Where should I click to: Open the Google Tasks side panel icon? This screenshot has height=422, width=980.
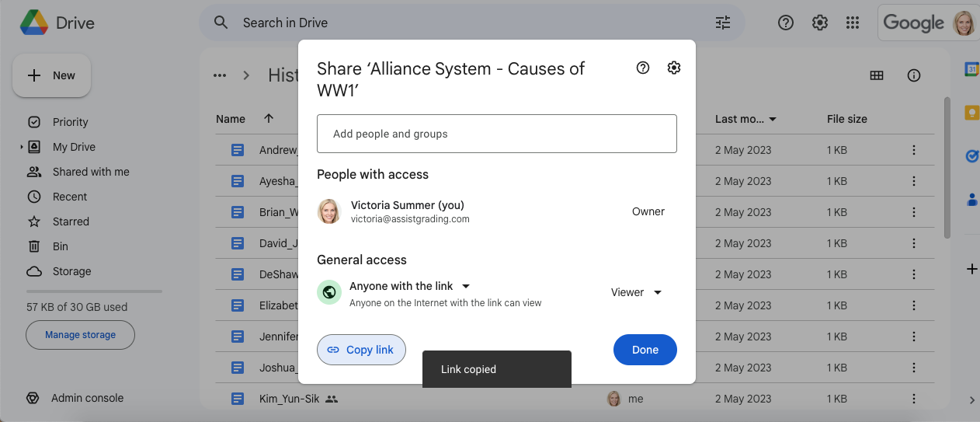[x=971, y=156]
